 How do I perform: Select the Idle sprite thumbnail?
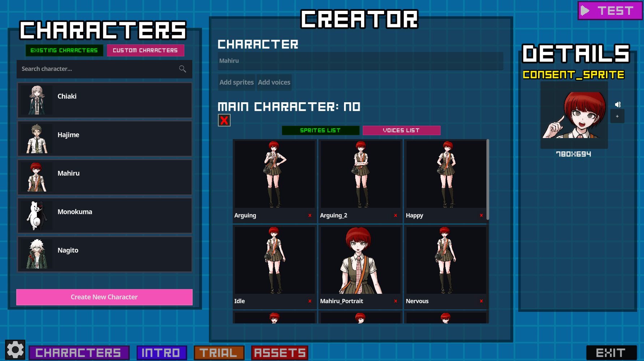[275, 260]
